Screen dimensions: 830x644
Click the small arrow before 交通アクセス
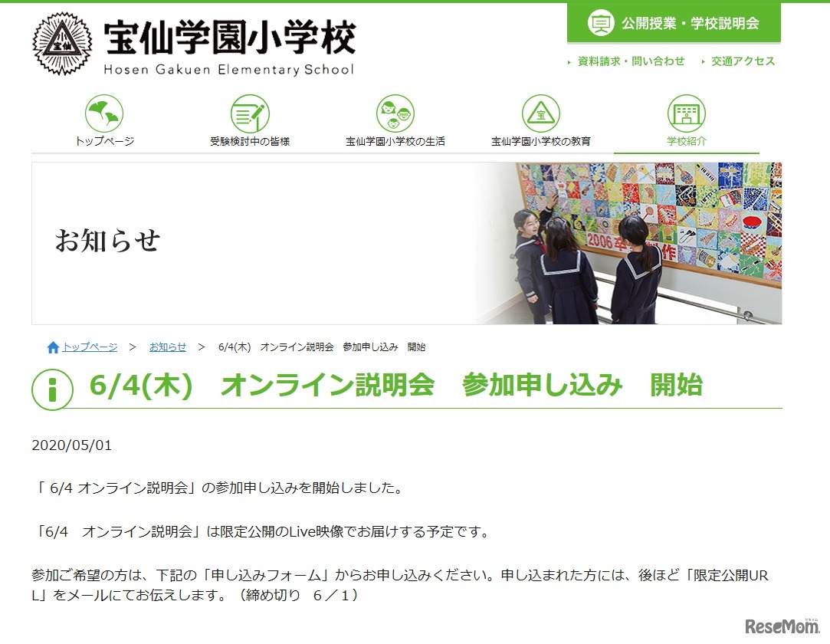point(704,62)
